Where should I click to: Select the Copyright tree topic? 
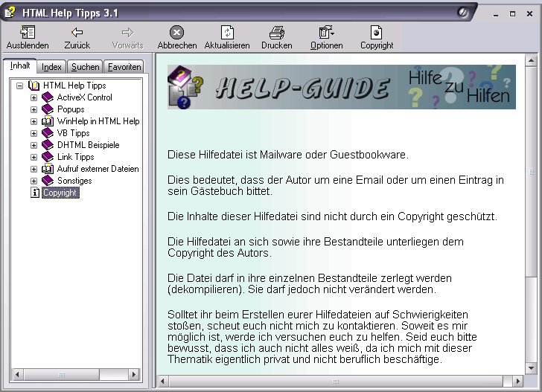(x=60, y=193)
